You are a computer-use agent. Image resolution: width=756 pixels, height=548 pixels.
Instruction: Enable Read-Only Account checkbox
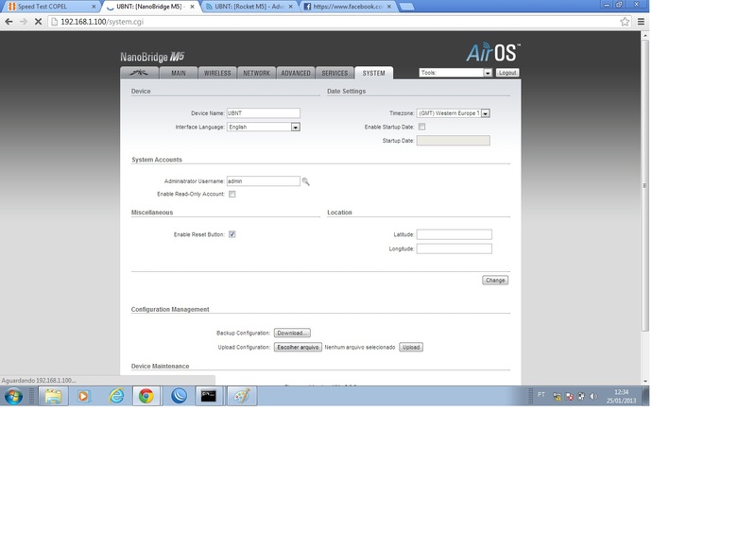232,195
